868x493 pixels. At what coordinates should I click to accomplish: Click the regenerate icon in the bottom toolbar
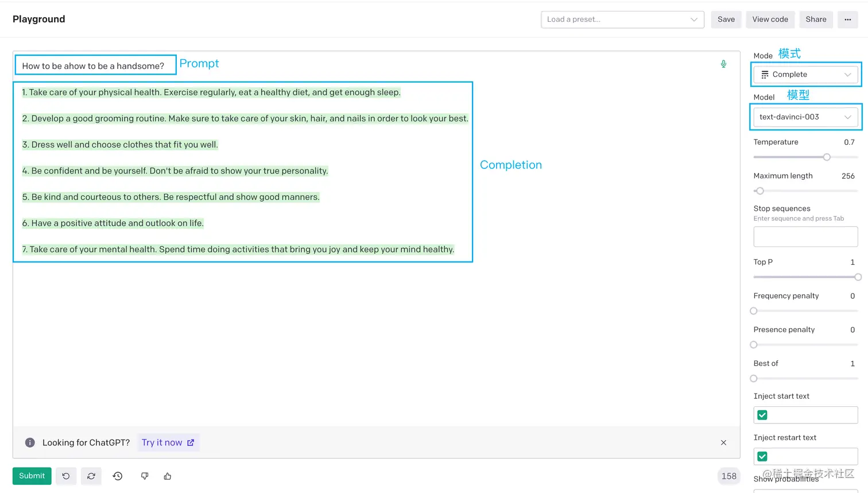(x=91, y=476)
